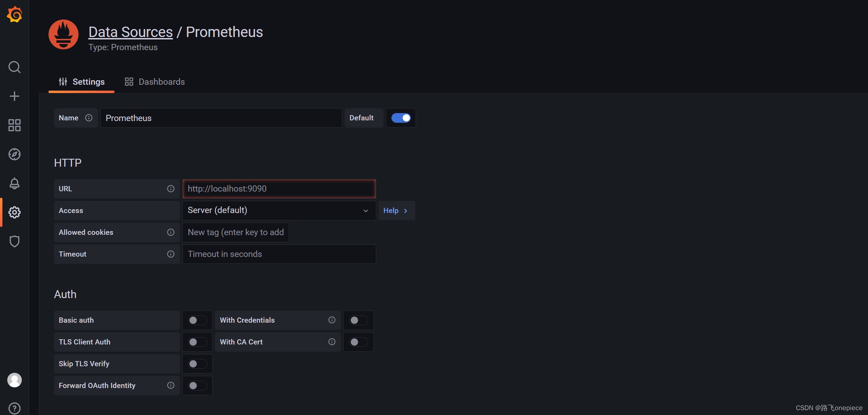Click the Timeout in seconds field
Screen dimensions: 868x415
(x=279, y=254)
